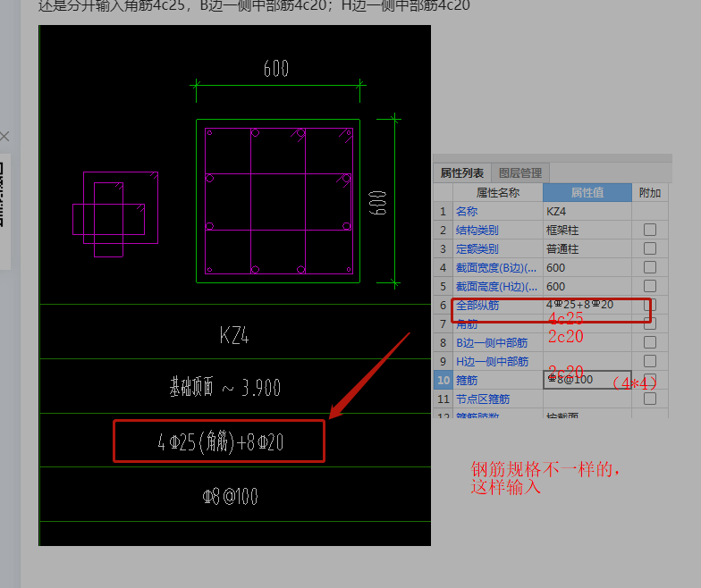The height and width of the screenshot is (588, 701).
Task: Tick the 结构类别 row checkbox
Action: tap(649, 230)
